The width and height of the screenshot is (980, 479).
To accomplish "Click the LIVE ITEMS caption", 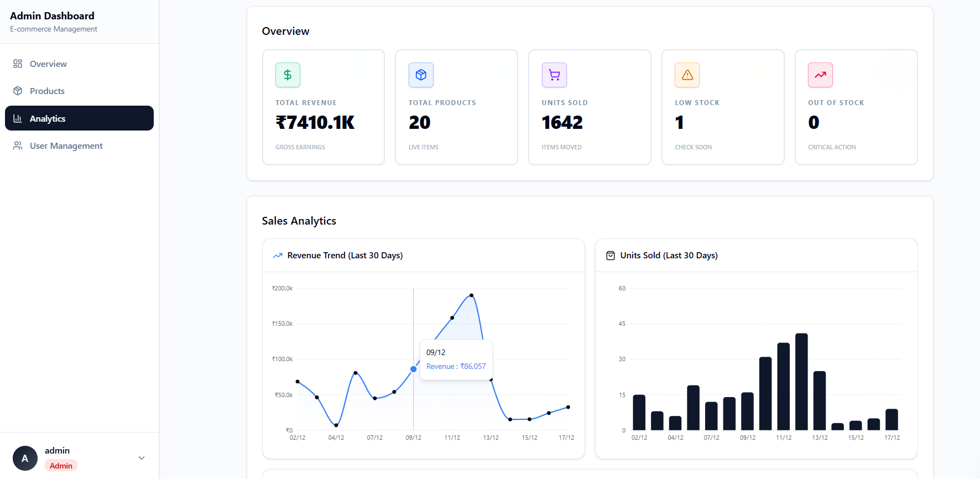I will [x=424, y=147].
